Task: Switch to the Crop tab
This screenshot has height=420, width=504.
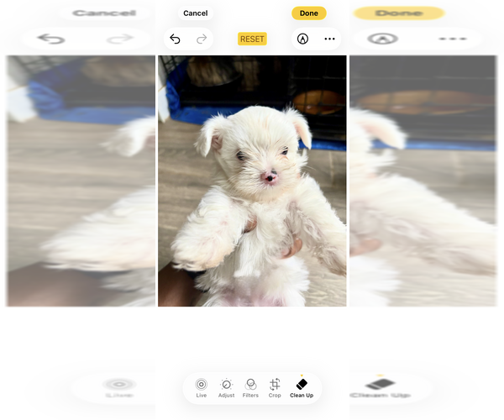Action: click(x=275, y=388)
